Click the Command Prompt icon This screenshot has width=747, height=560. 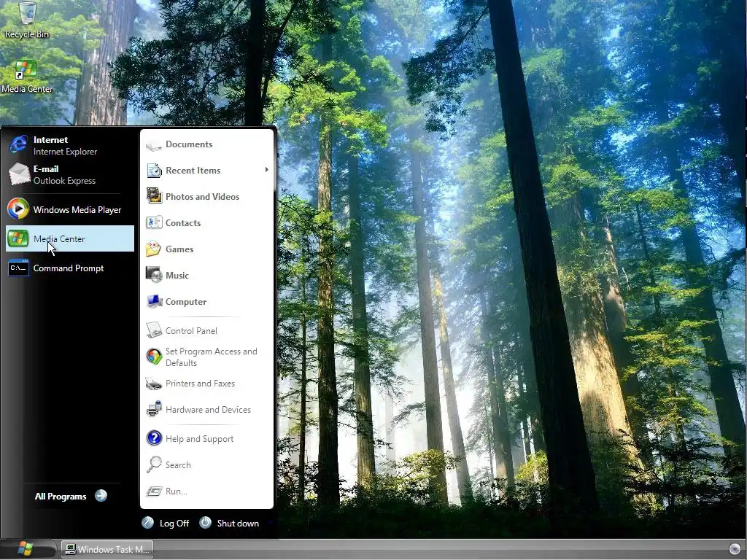click(18, 268)
